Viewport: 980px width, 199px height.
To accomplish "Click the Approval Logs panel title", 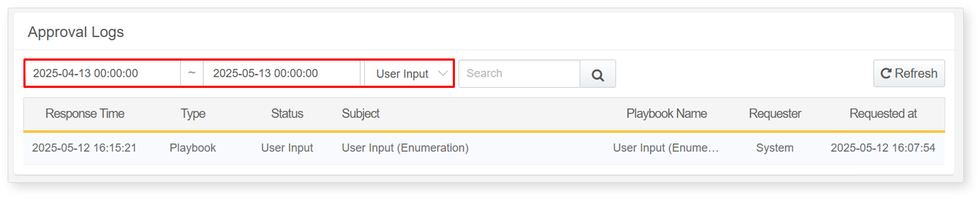I will (x=76, y=32).
